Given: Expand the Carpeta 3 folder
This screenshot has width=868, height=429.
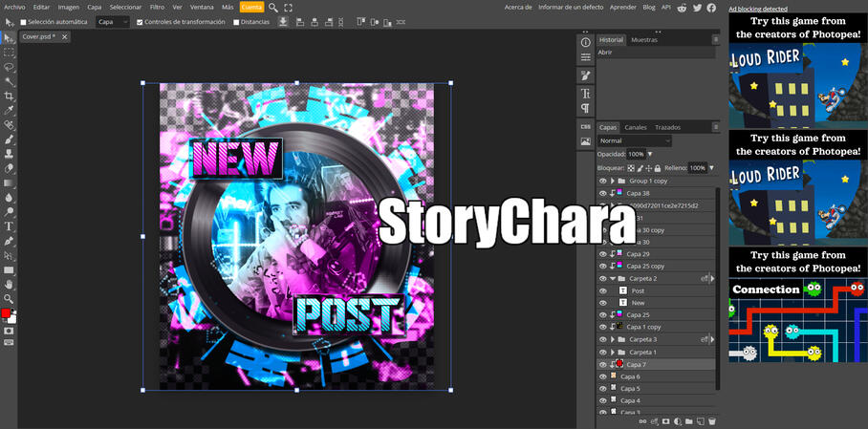Looking at the screenshot, I should [612, 339].
